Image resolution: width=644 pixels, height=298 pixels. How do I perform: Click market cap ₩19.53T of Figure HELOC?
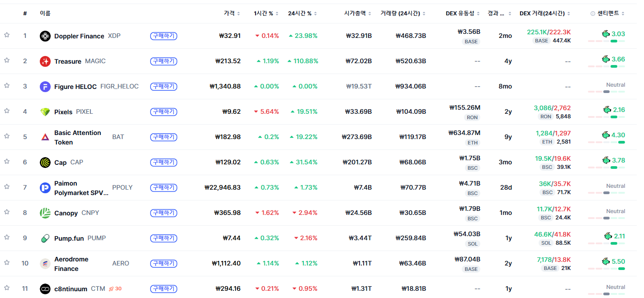coord(359,87)
